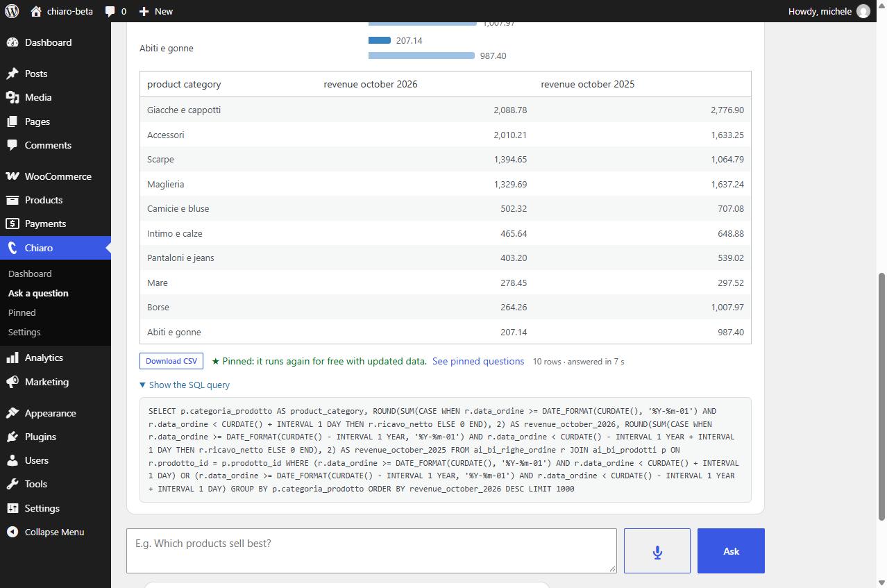This screenshot has width=887, height=588.
Task: Select the Intimo e calze cell
Action: (x=175, y=233)
